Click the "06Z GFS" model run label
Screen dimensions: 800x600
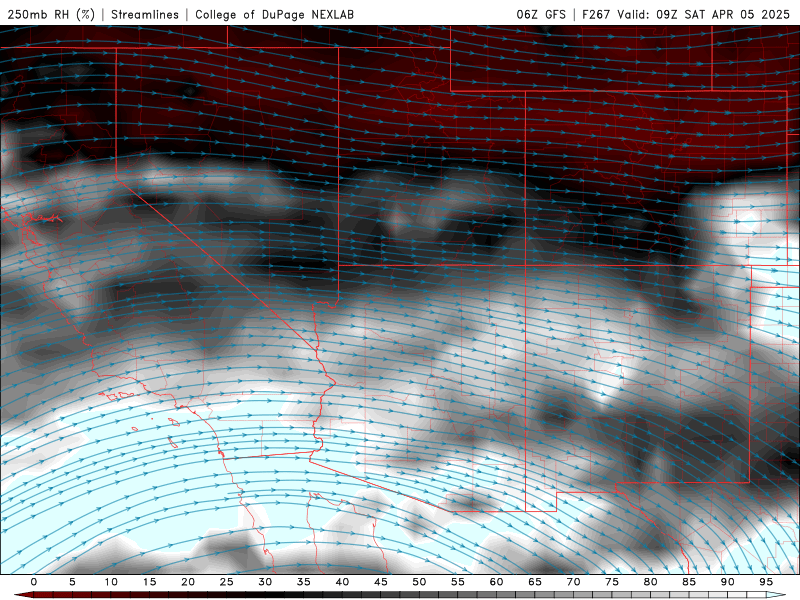[541, 14]
